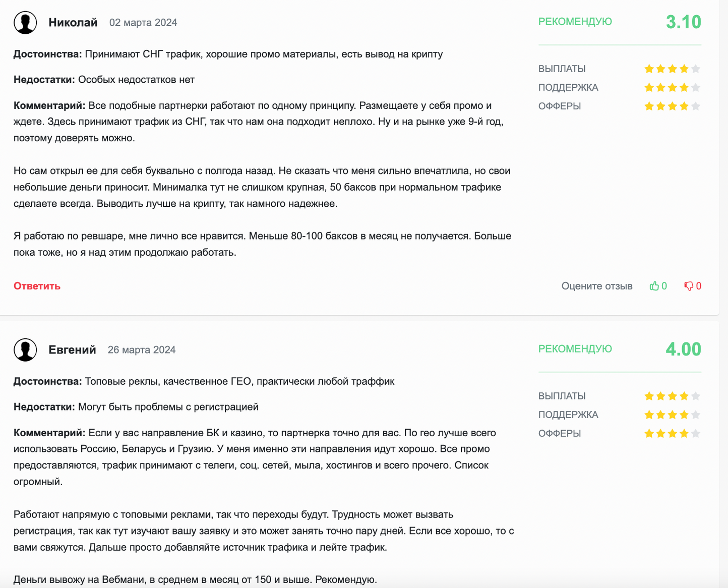The image size is (728, 588).
Task: Click РЕКОМЕНДУЮ label on Евгений's review
Action: click(x=575, y=349)
